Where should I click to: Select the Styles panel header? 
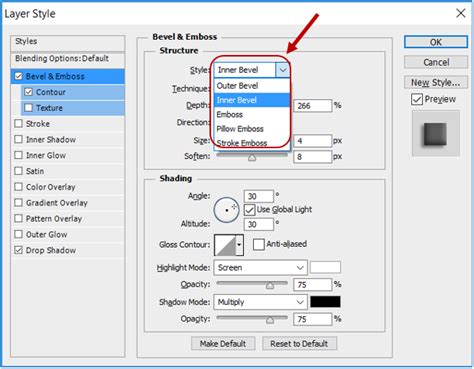coord(68,42)
